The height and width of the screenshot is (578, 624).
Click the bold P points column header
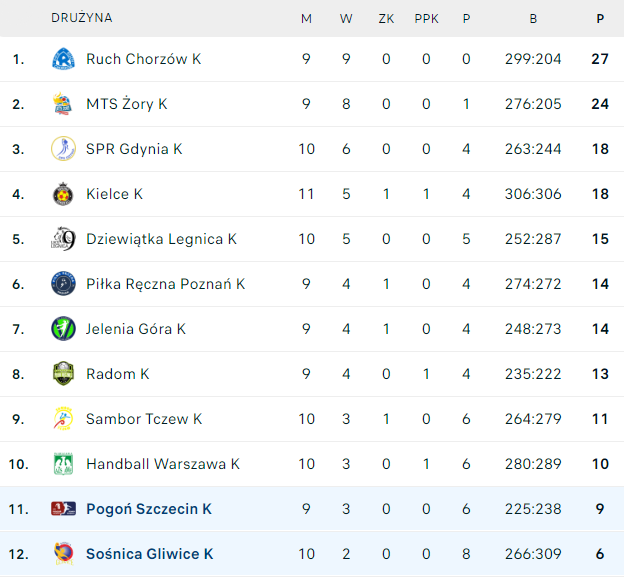point(600,18)
